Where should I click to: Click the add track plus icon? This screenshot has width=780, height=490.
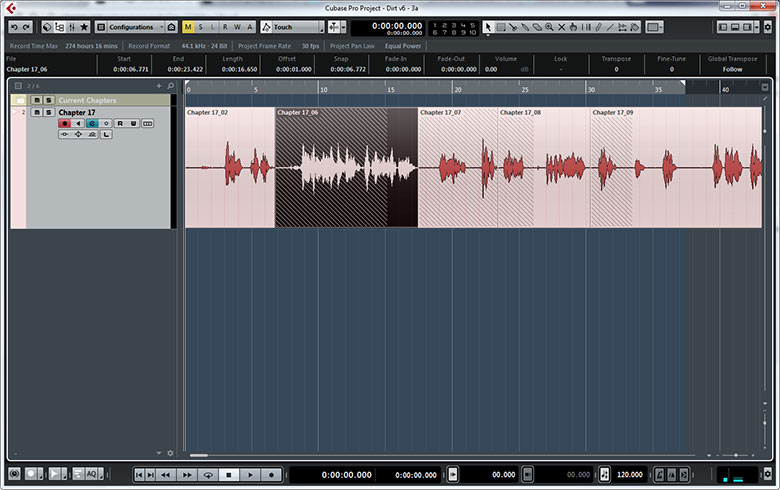(x=159, y=86)
